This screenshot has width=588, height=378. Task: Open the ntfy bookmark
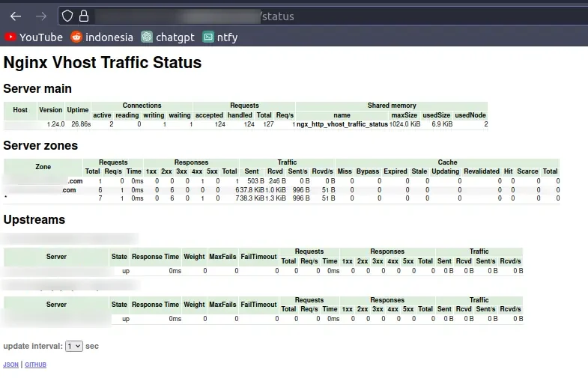pos(220,37)
